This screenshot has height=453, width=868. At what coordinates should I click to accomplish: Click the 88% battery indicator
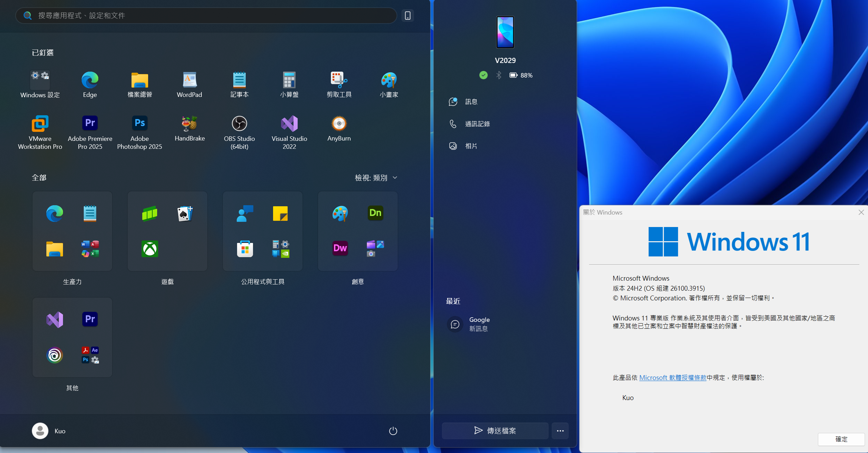[521, 75]
